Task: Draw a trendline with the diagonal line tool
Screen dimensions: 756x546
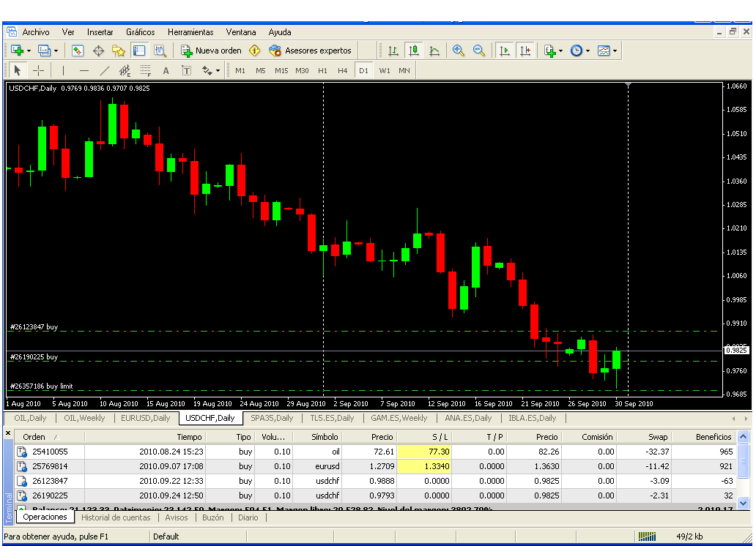Action: point(105,70)
